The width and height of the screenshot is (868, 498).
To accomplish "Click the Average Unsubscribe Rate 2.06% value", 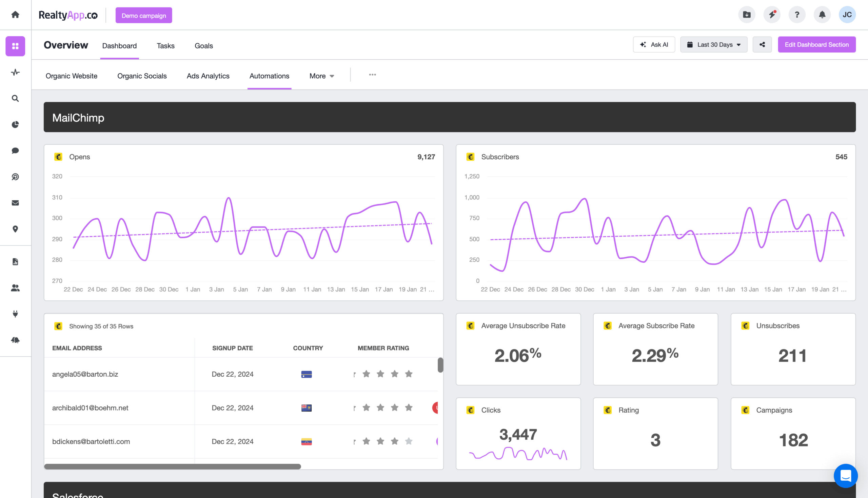I will [x=518, y=356].
